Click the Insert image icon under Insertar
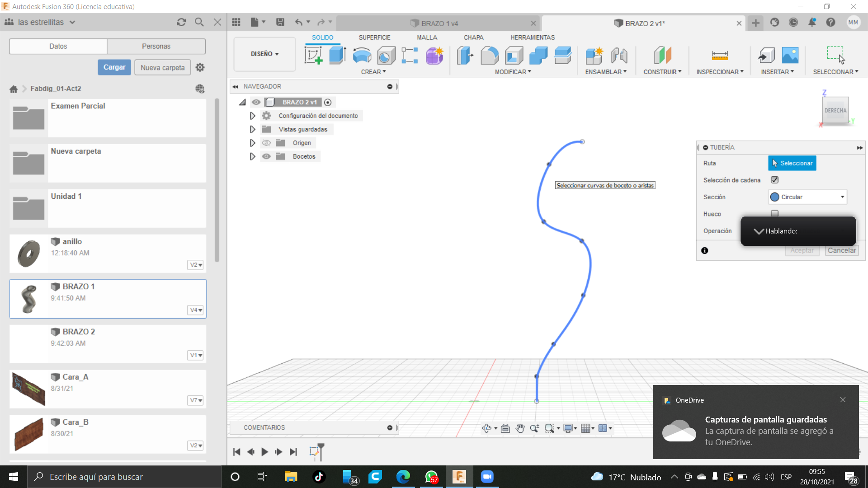The width and height of the screenshot is (868, 488). click(x=790, y=56)
